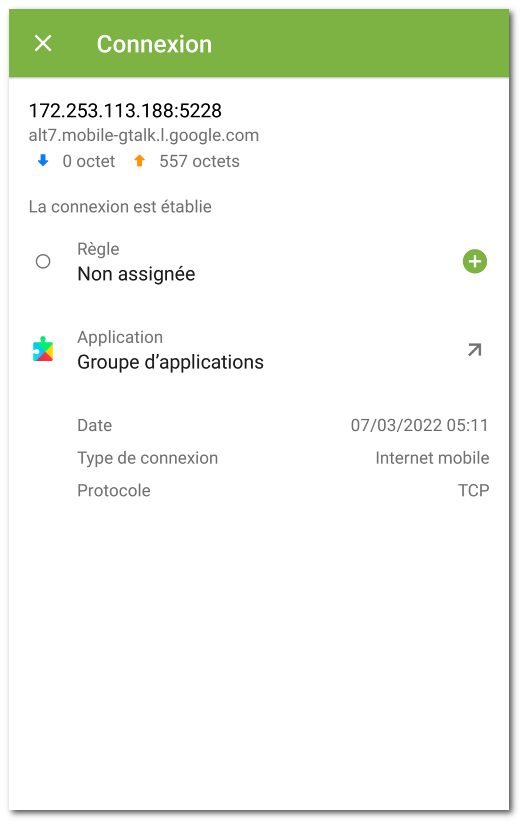Tap the orange upload arrow icon
Screen dimensions: 524x825
(x=139, y=160)
